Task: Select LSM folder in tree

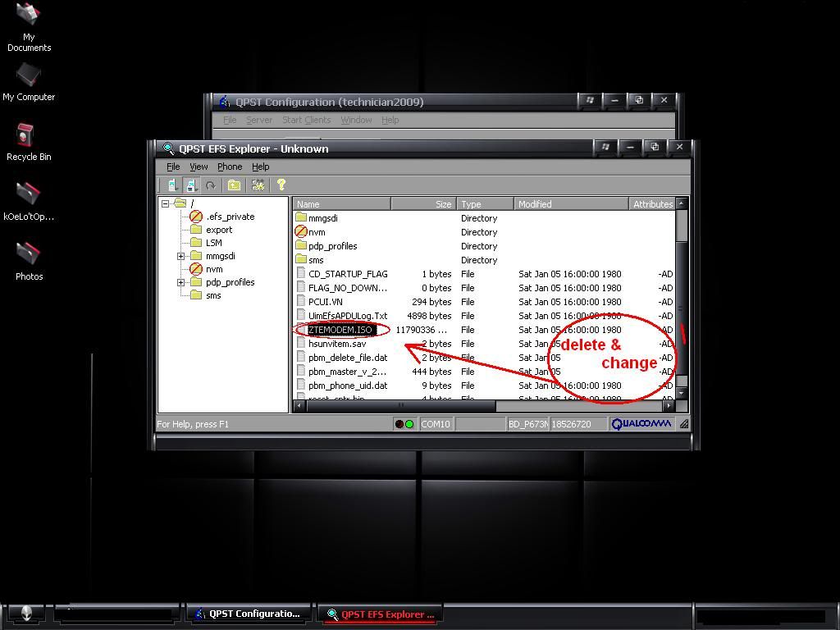Action: point(214,243)
